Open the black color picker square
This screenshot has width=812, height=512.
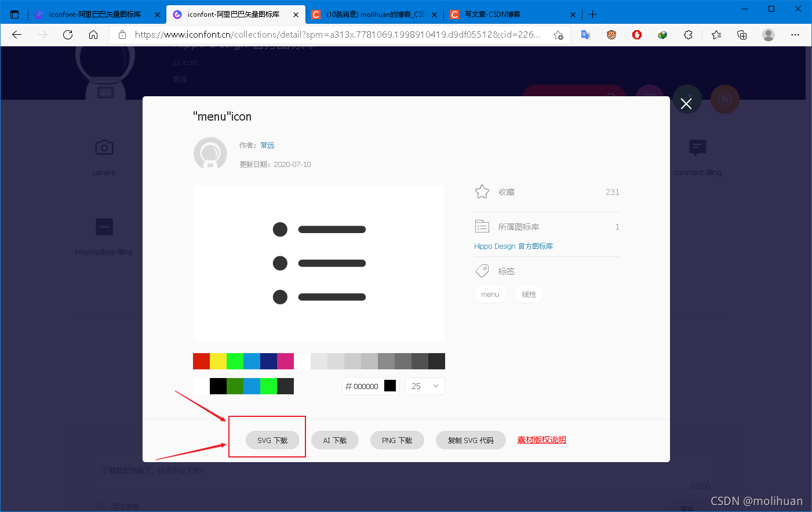[x=390, y=386]
